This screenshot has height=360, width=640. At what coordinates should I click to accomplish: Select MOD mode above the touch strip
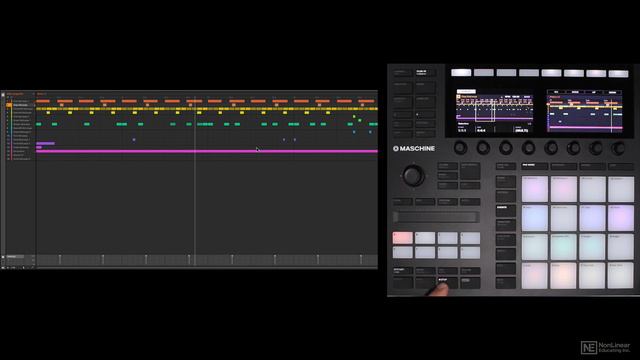425,202
